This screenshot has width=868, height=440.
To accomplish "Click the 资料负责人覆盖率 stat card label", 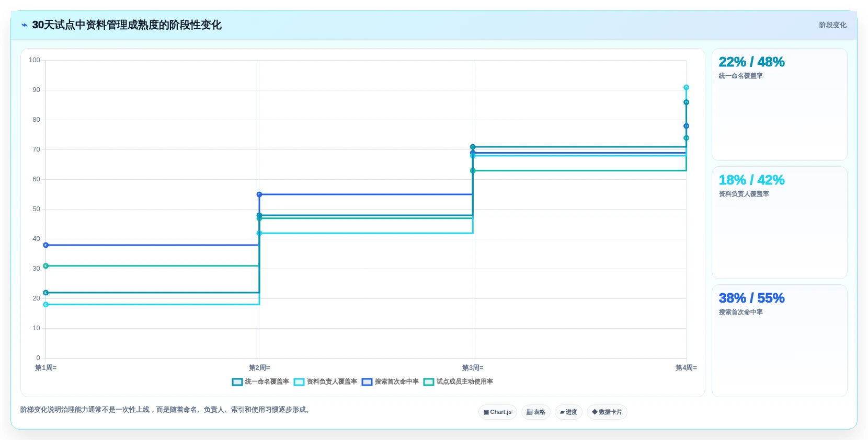I will [744, 194].
